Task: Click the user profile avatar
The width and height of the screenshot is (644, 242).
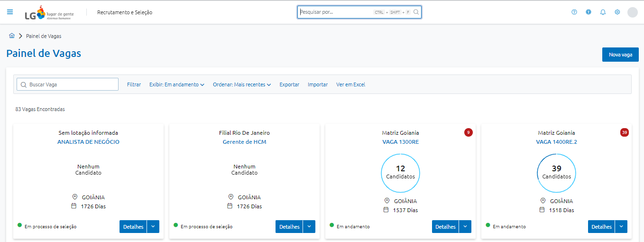Action: pyautogui.click(x=632, y=12)
